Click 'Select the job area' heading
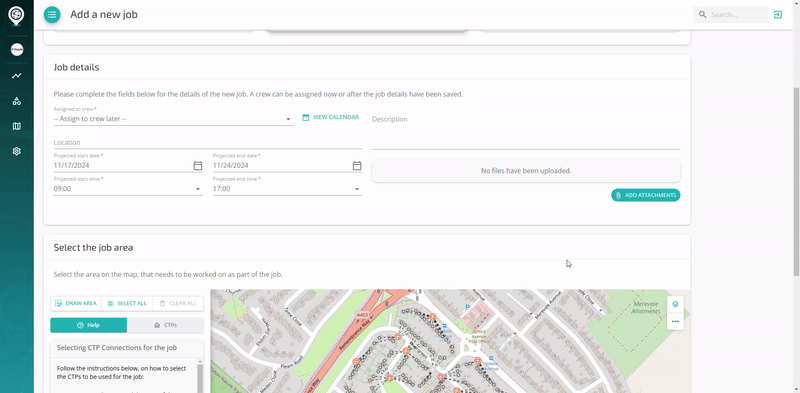Screen dimensions: 800x393 [93, 248]
